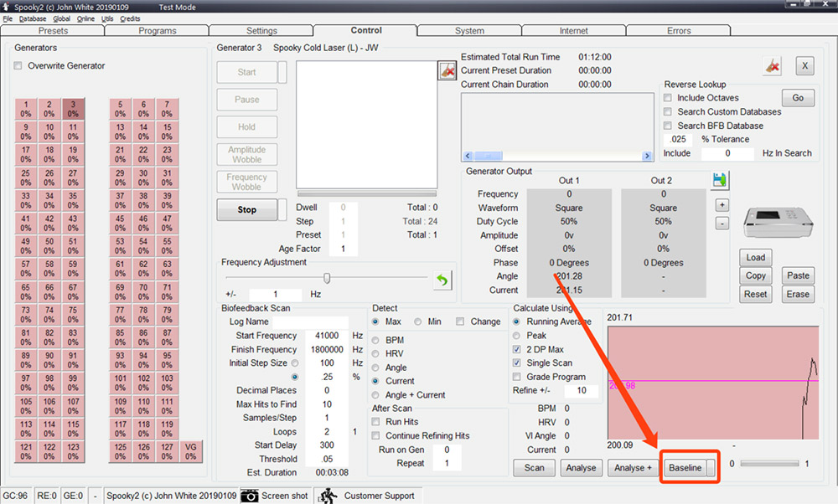Image resolution: width=838 pixels, height=504 pixels.
Task: Click the blue save icon in Generator Output
Action: [719, 180]
